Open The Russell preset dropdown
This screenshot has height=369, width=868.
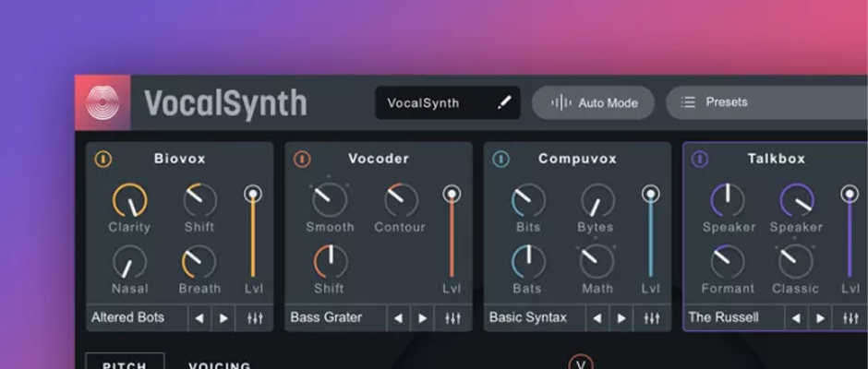point(734,318)
